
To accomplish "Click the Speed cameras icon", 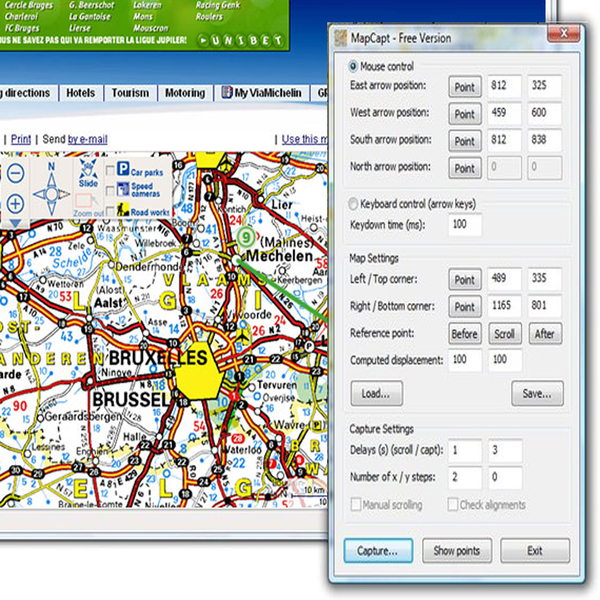I will point(123,189).
